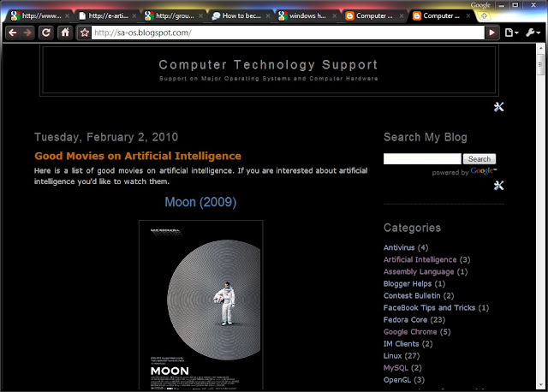Image resolution: width=548 pixels, height=392 pixels.
Task: Open a new tab with the plus button
Action: point(484,15)
